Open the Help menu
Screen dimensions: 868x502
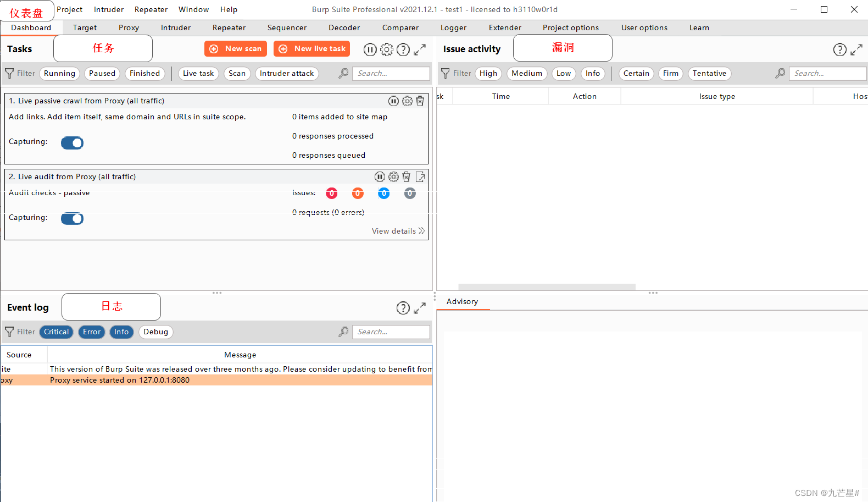(x=229, y=9)
